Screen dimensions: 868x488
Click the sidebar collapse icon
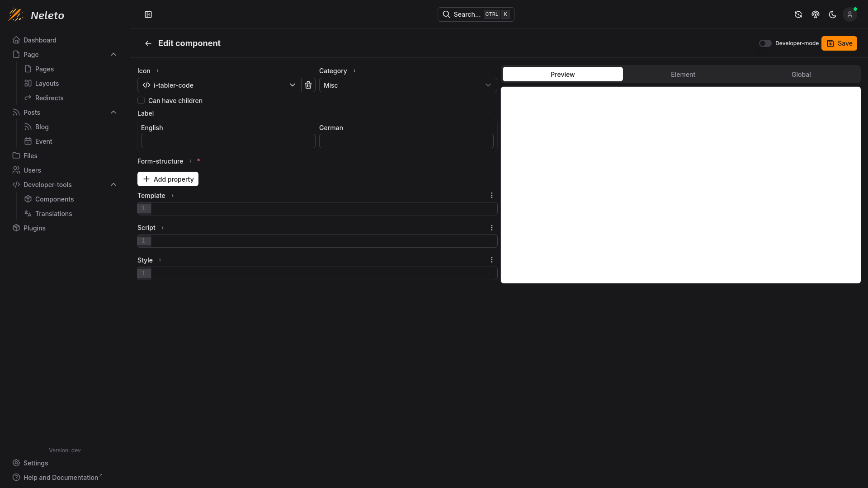click(x=148, y=14)
